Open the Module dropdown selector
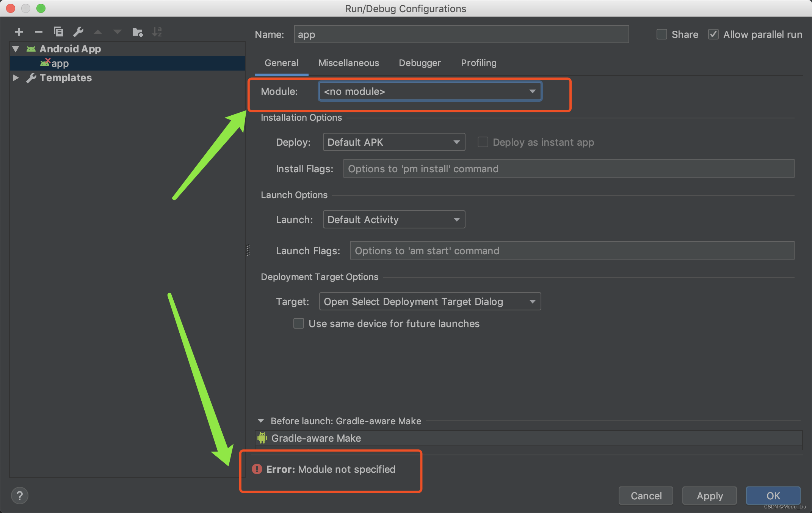 coord(430,91)
